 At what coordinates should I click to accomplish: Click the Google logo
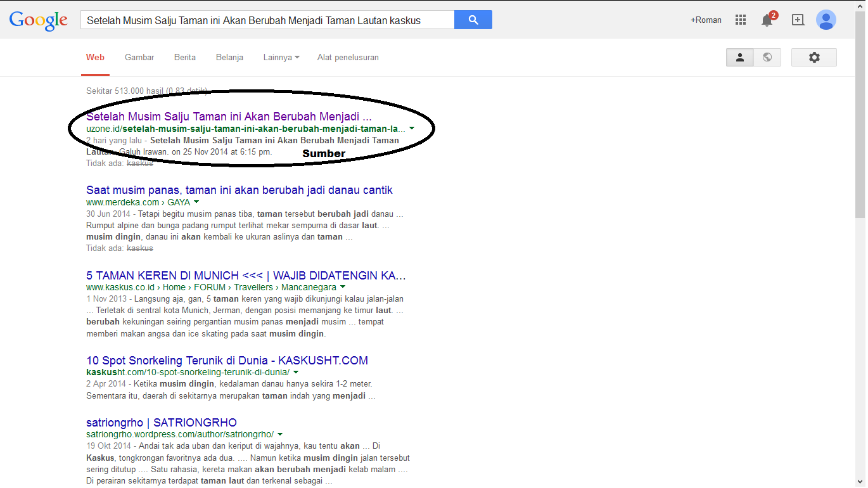38,20
